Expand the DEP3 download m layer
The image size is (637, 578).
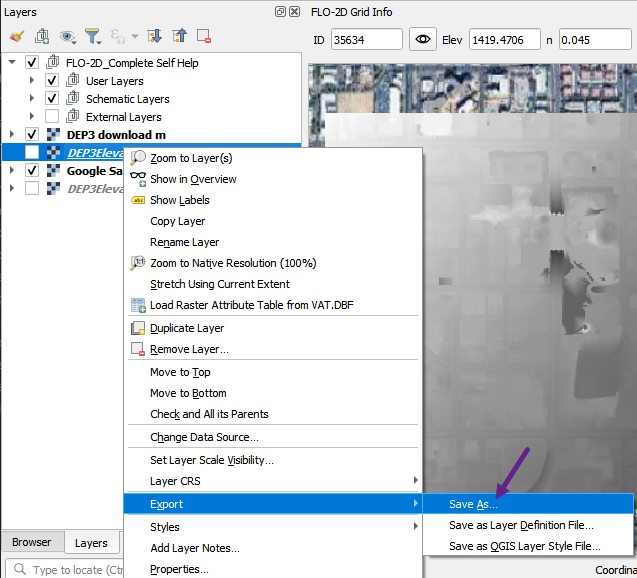pos(12,135)
